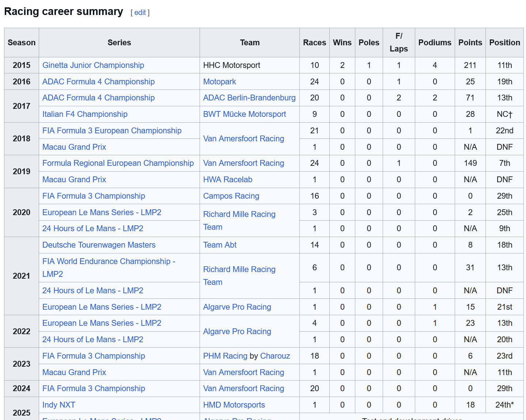Open PHM Racing link
This screenshot has height=420, width=526.
(x=225, y=356)
